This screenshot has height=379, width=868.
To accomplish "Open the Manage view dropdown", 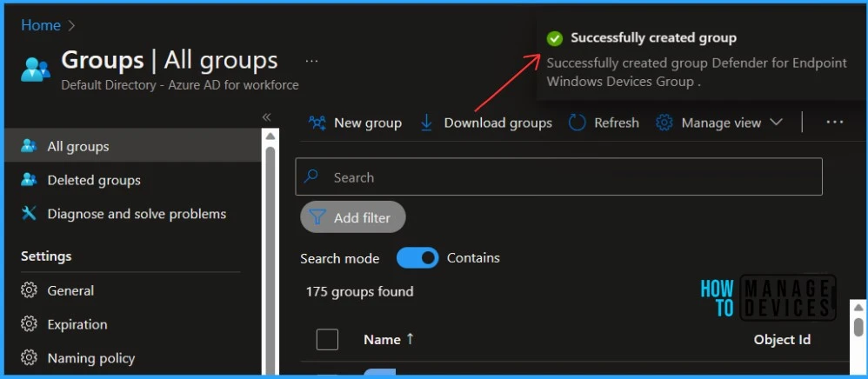I will (719, 123).
